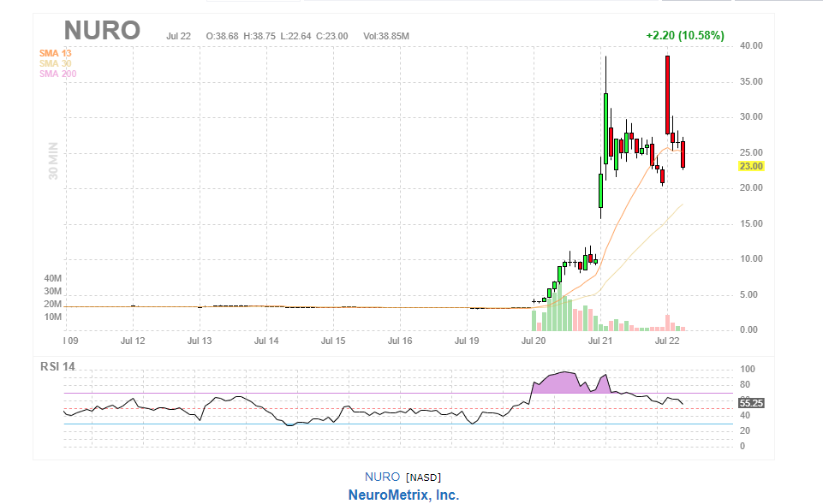Screen dimensions: 823x504
Task: Click the +2.20 (10.58%) change text
Action: click(x=684, y=36)
